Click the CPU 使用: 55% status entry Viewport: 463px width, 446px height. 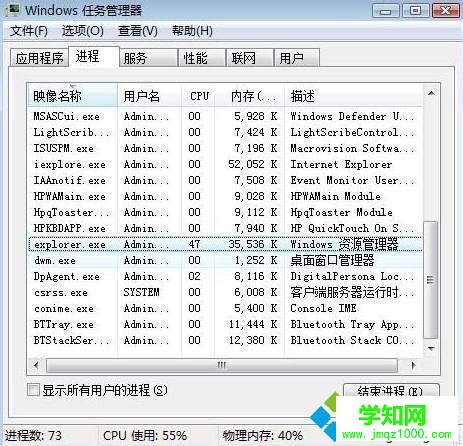[x=145, y=436]
